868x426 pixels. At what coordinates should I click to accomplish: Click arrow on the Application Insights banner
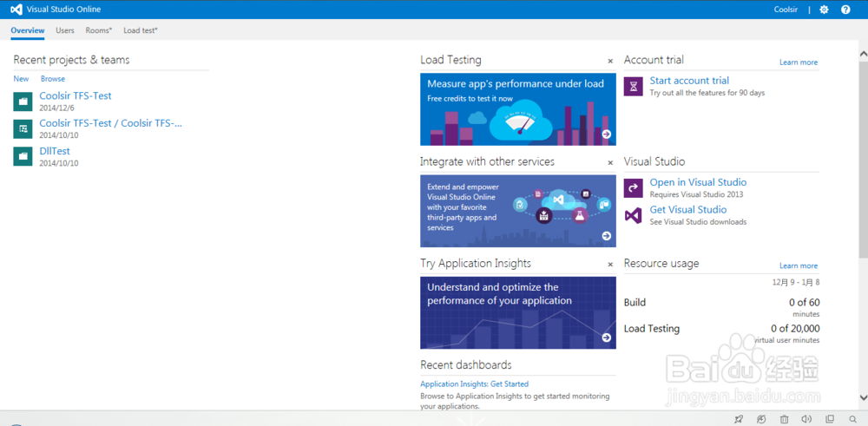606,338
